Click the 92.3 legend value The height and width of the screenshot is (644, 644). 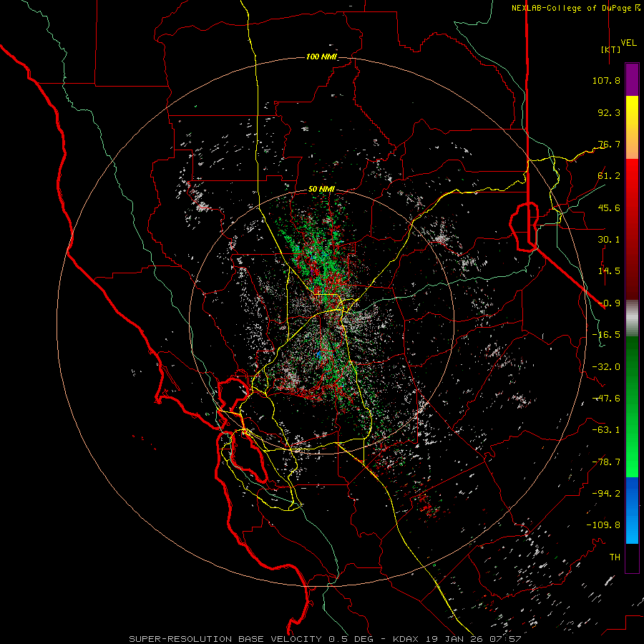click(609, 112)
